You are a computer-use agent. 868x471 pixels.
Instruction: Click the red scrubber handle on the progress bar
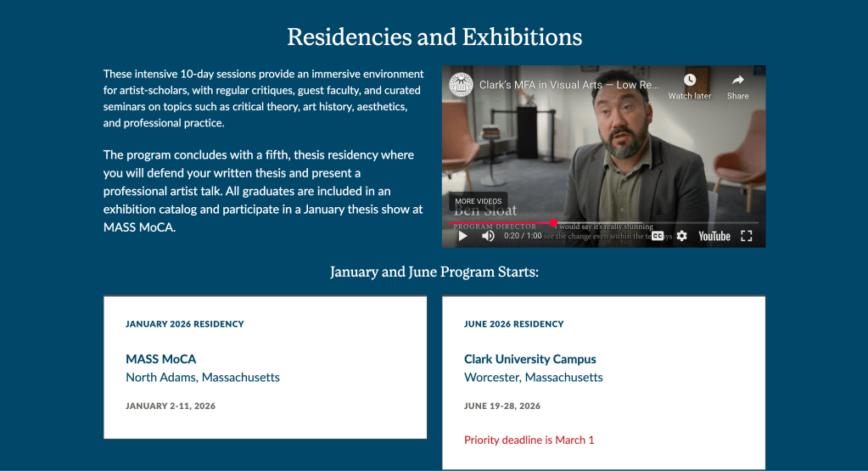click(x=553, y=222)
